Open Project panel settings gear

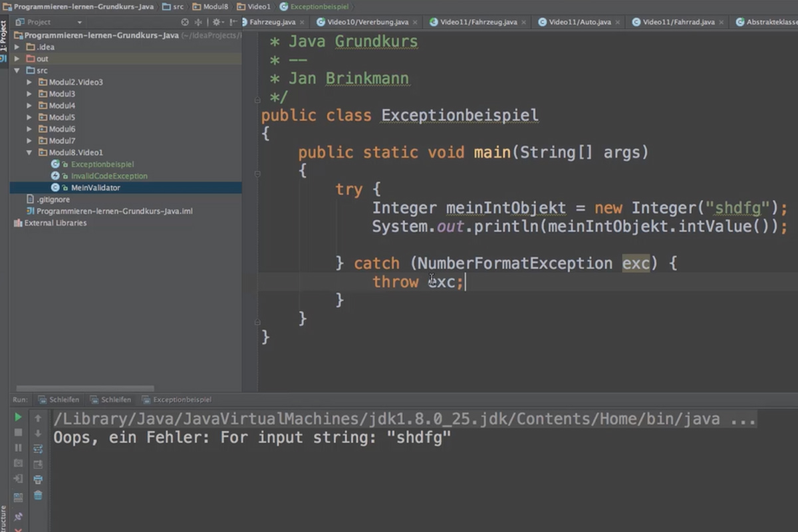click(x=217, y=22)
